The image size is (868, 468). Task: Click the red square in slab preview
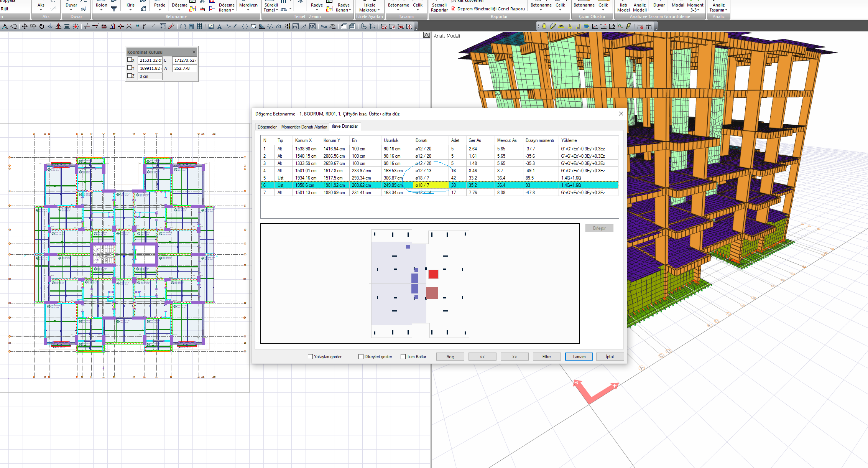click(433, 274)
